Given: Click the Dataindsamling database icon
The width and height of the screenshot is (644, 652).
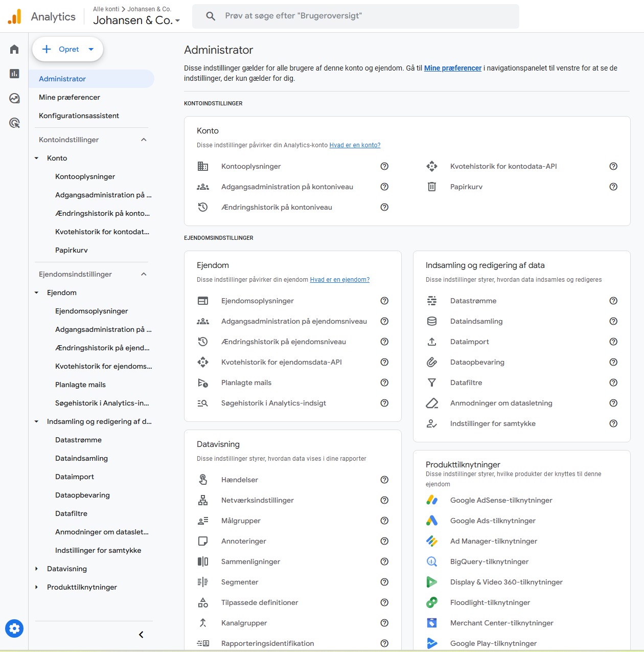Looking at the screenshot, I should 432,321.
